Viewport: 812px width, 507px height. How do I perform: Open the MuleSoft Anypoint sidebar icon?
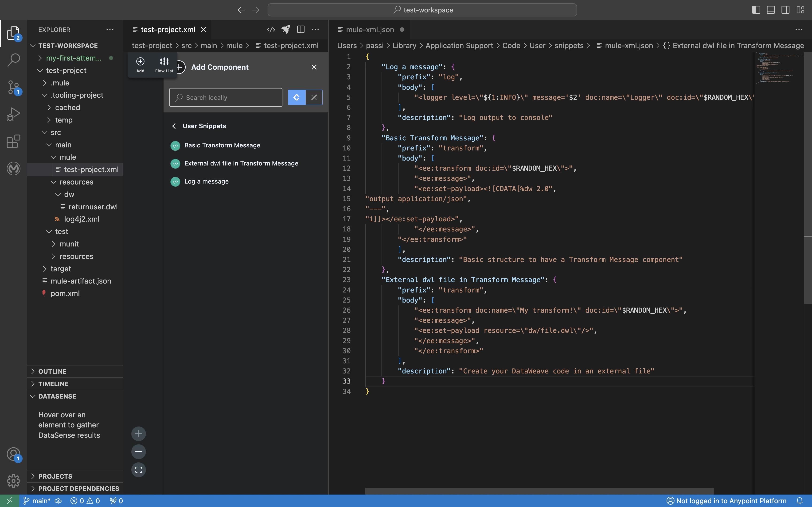pyautogui.click(x=13, y=168)
